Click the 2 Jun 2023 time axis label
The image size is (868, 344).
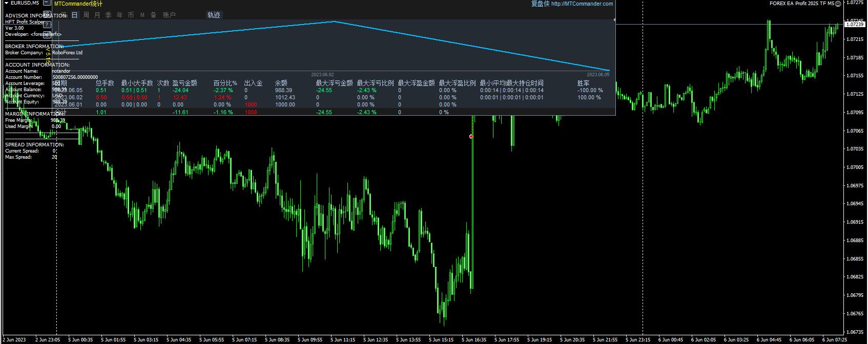pos(14,340)
